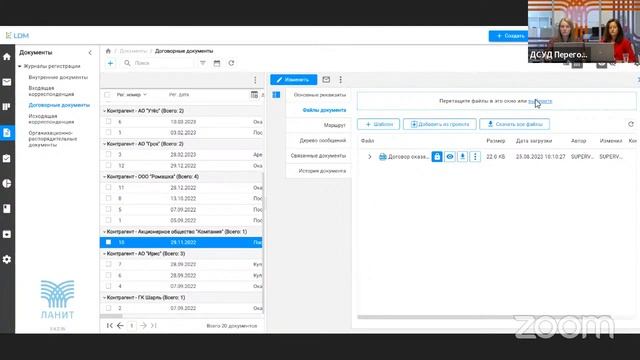Click the home icon in the breadcrumb
Screen dimensions: 640x360
[x=108, y=51]
